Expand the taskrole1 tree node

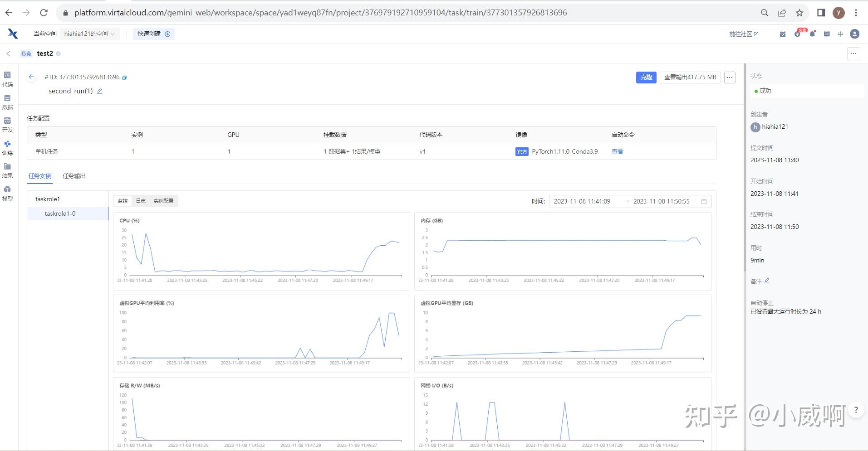(48, 199)
